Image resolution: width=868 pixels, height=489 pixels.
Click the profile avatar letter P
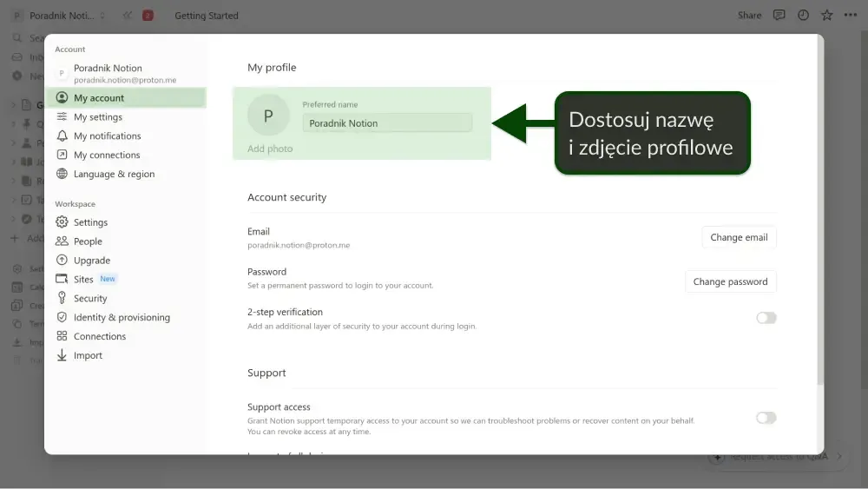coord(268,116)
